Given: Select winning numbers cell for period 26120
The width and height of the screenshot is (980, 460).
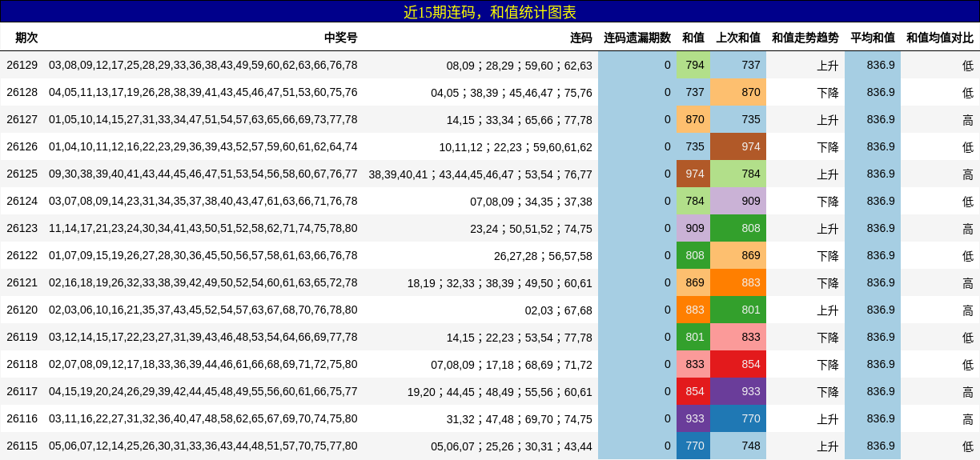Looking at the screenshot, I should click(203, 310).
